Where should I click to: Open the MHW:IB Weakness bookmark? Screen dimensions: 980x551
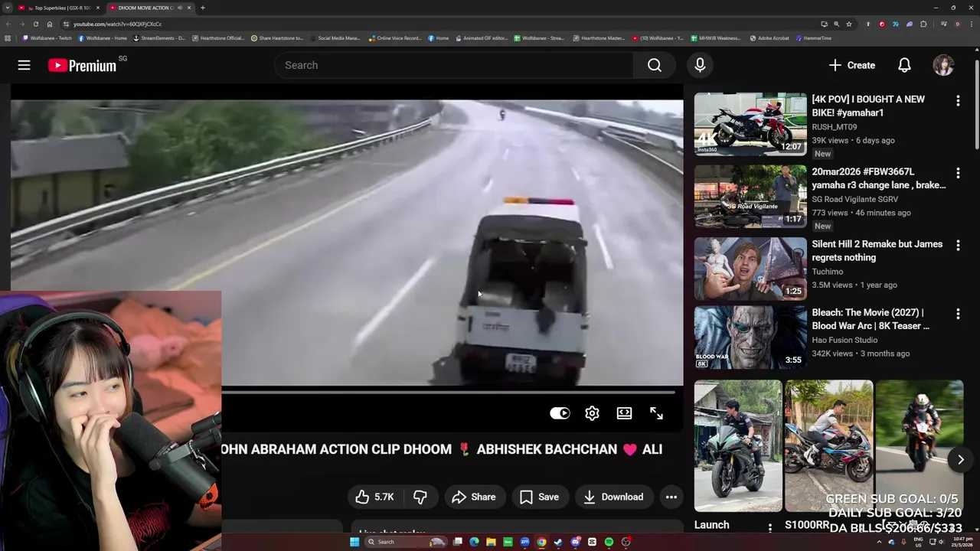(716, 38)
